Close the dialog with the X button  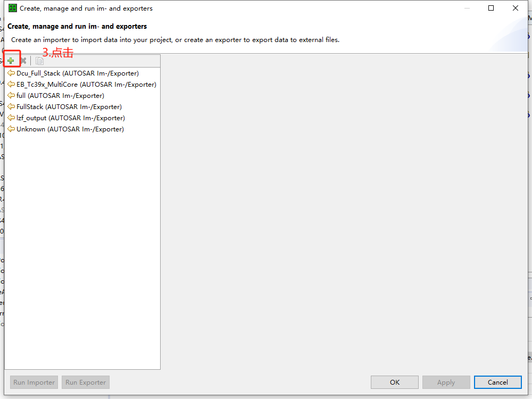[x=516, y=8]
